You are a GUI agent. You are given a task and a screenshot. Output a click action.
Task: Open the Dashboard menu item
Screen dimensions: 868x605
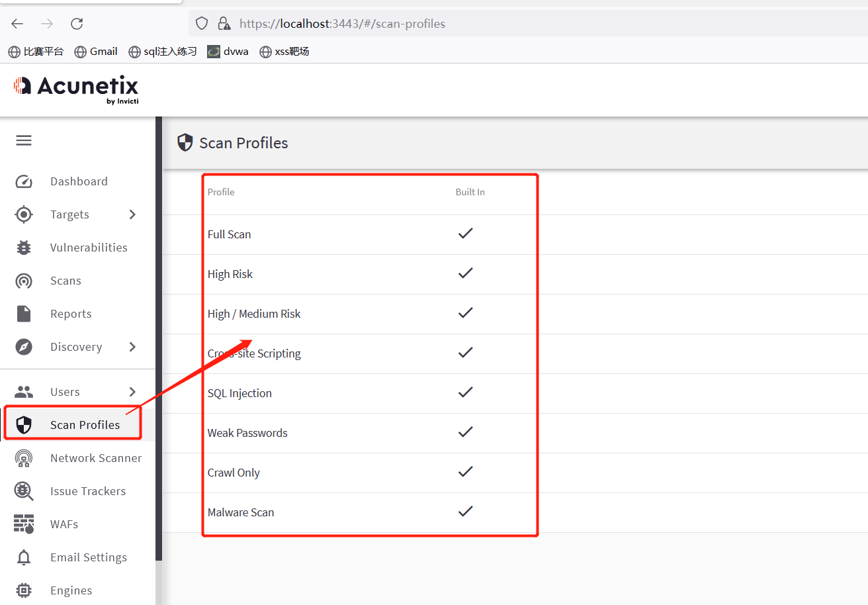click(79, 181)
